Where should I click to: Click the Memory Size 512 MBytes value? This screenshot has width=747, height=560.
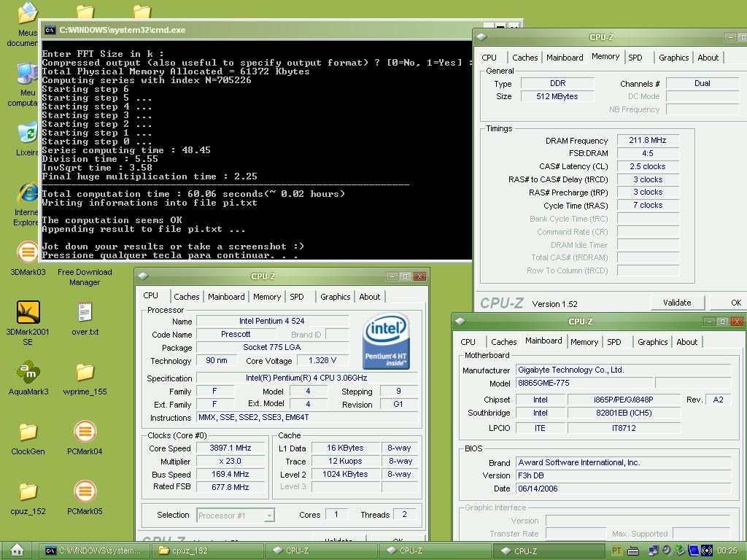pyautogui.click(x=557, y=96)
